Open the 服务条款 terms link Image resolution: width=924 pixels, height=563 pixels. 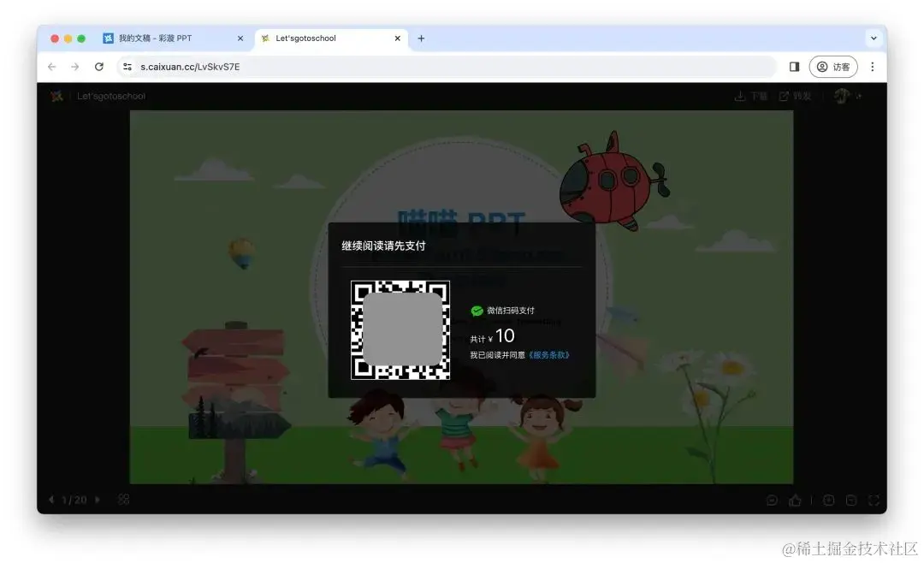click(549, 355)
